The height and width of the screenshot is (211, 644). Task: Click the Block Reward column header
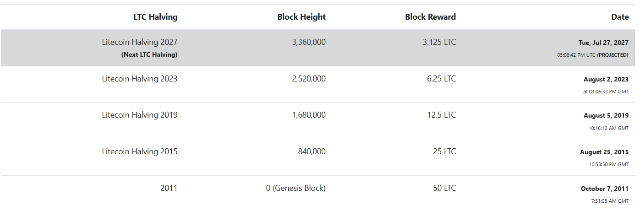(430, 17)
